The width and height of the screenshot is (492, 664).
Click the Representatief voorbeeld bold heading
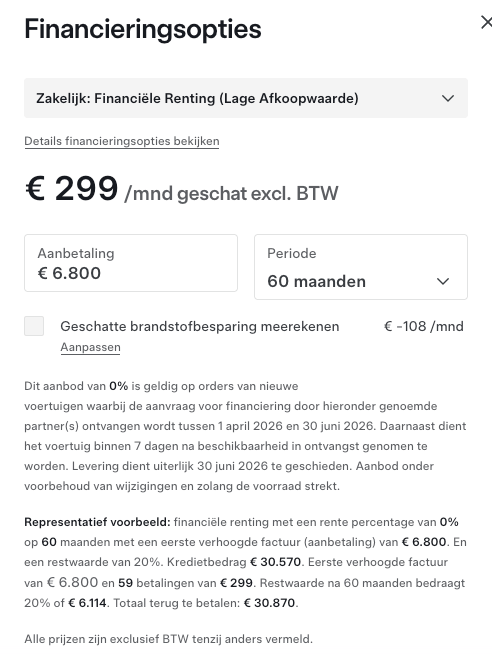(97, 522)
